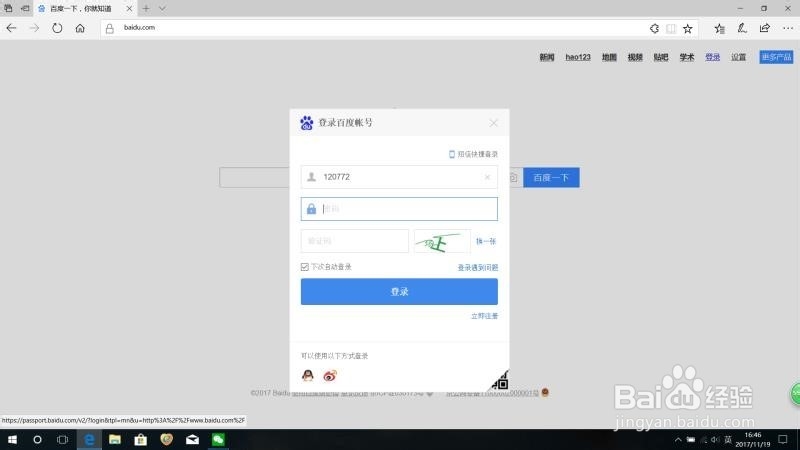Click the register now link
Viewport: 800px width, 450px height.
coord(484,316)
